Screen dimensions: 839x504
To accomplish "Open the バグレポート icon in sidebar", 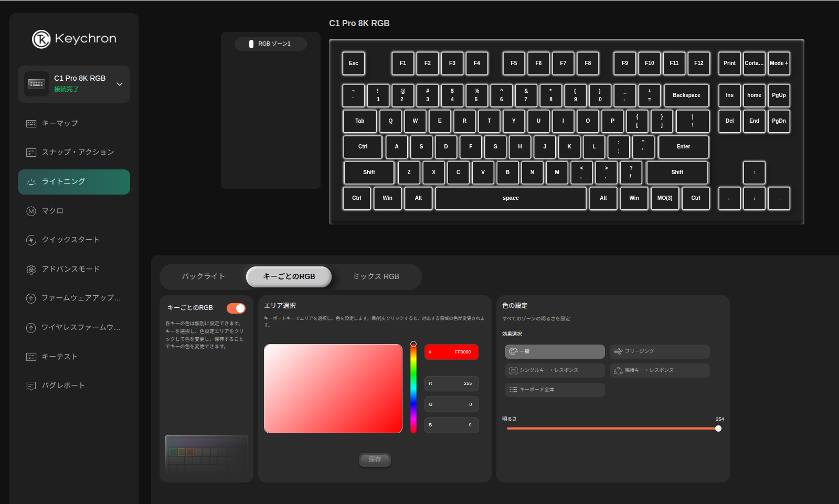I will [31, 385].
